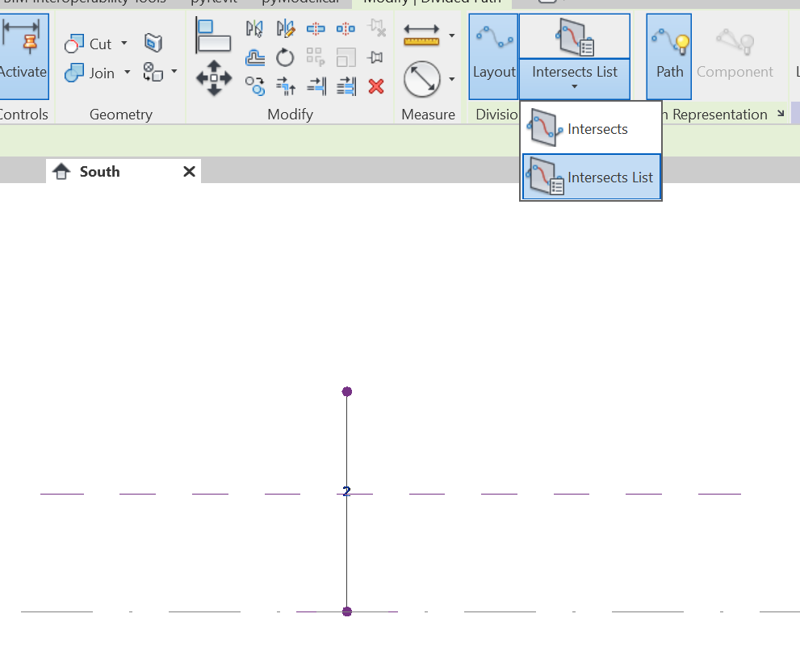Screen dimensions: 800x672
Task: Select the lower purple reference point
Action: (x=347, y=611)
